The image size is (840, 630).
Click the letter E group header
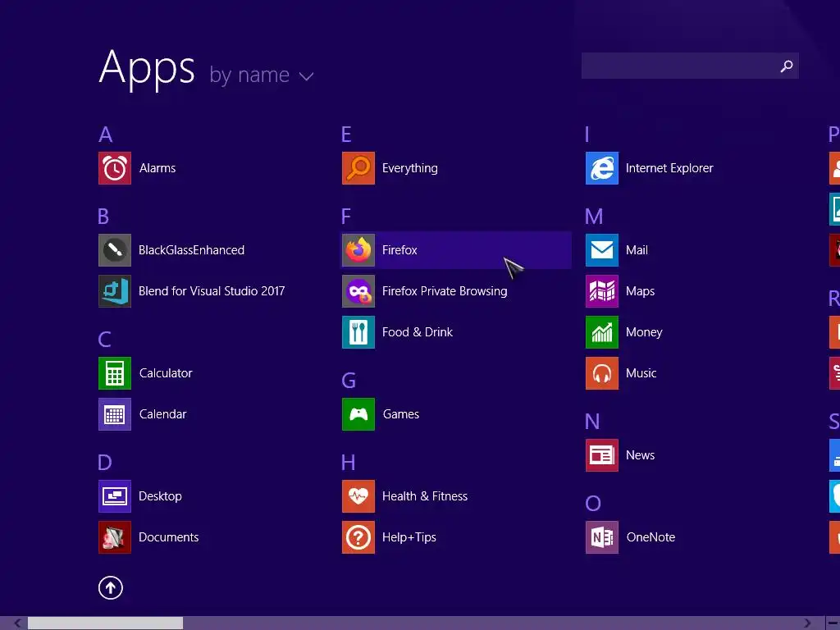[x=346, y=135]
